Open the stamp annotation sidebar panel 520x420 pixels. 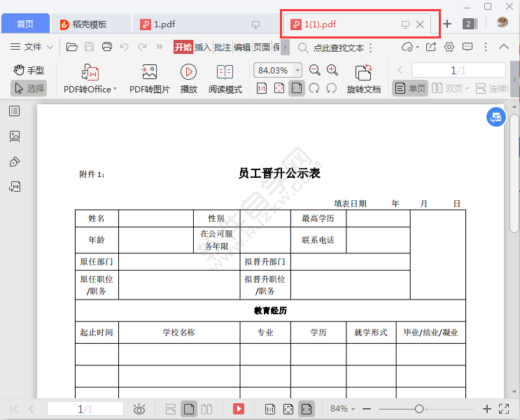click(x=14, y=162)
